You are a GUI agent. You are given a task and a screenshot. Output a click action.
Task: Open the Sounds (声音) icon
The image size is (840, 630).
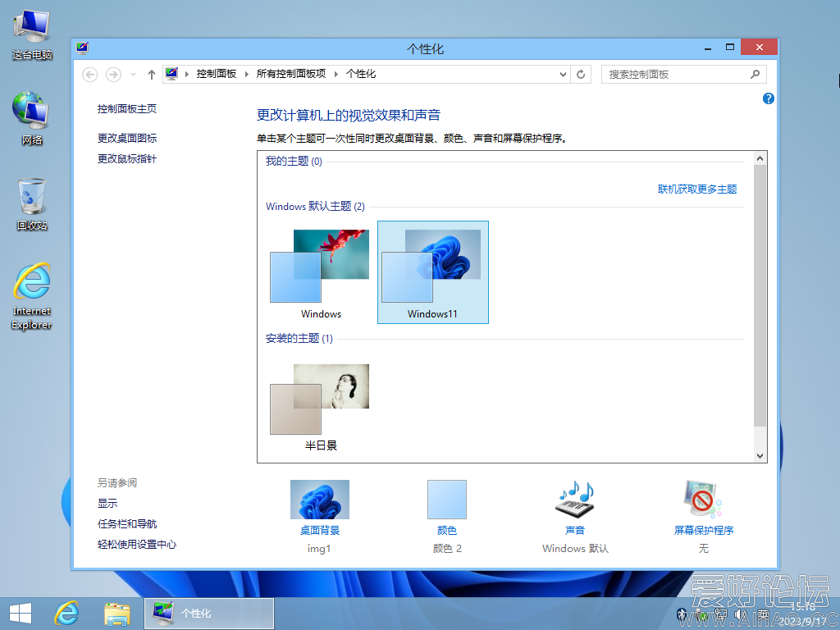[574, 500]
